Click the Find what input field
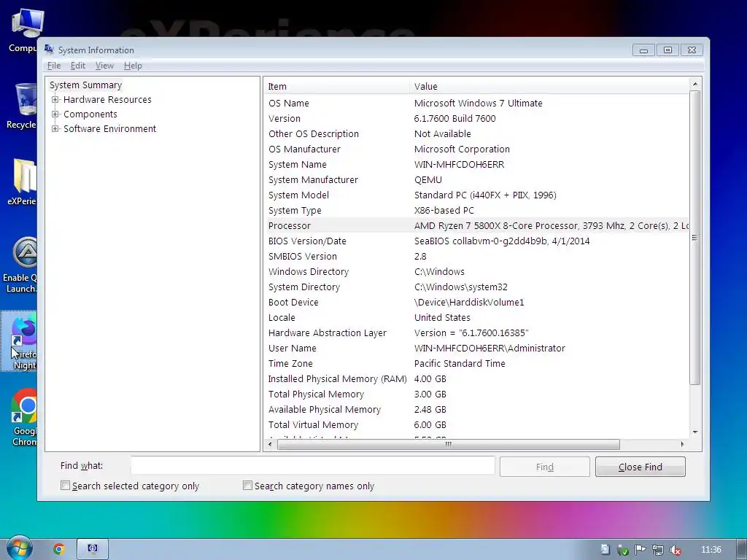The image size is (747, 560). pyautogui.click(x=312, y=466)
